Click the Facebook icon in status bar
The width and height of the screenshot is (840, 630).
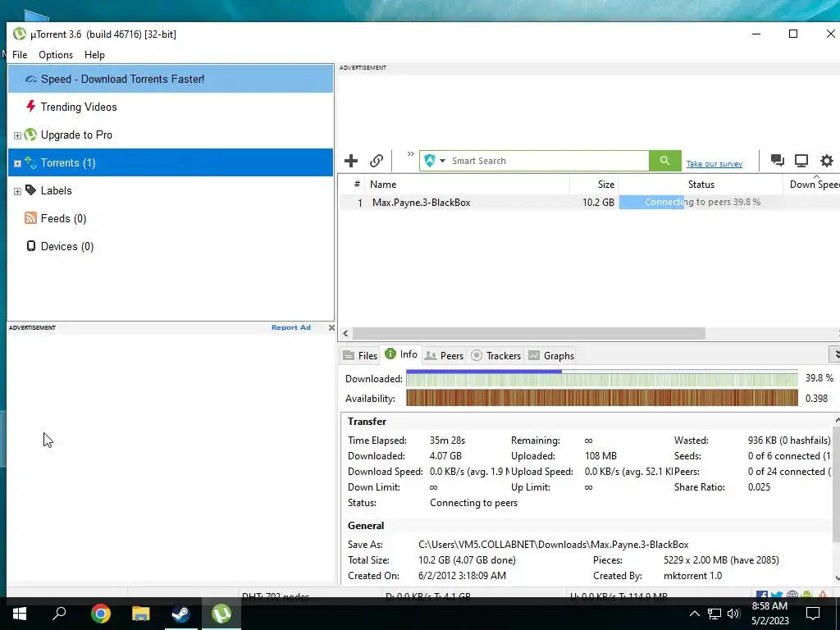[762, 595]
